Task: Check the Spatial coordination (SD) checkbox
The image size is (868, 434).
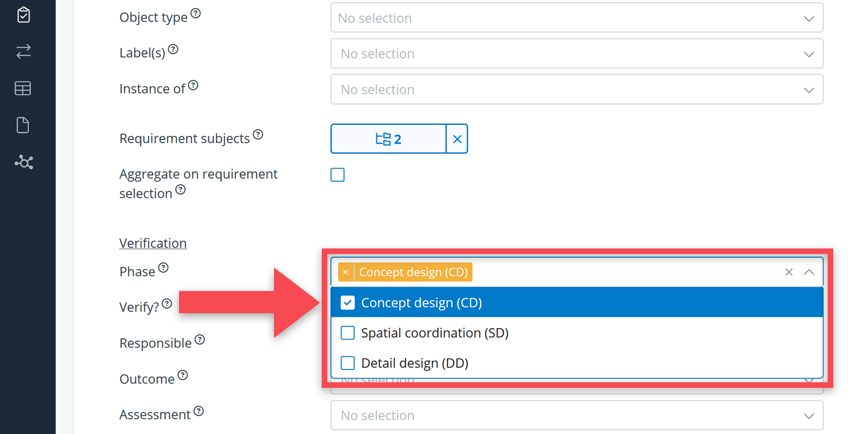Action: coord(348,333)
